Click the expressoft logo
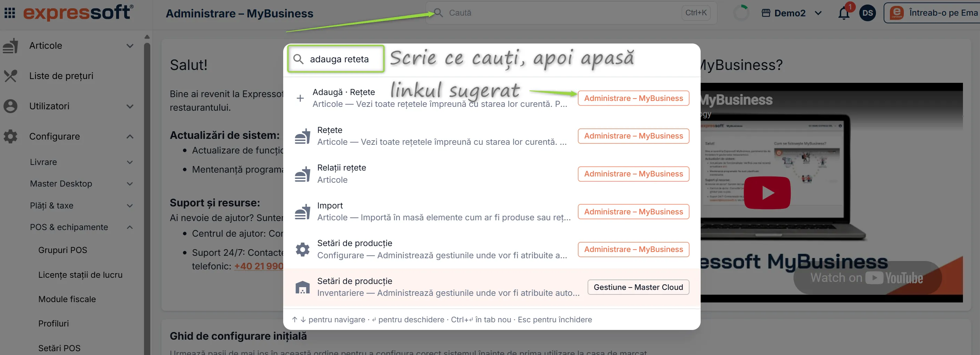Screen dimensions: 980x355 [78, 13]
